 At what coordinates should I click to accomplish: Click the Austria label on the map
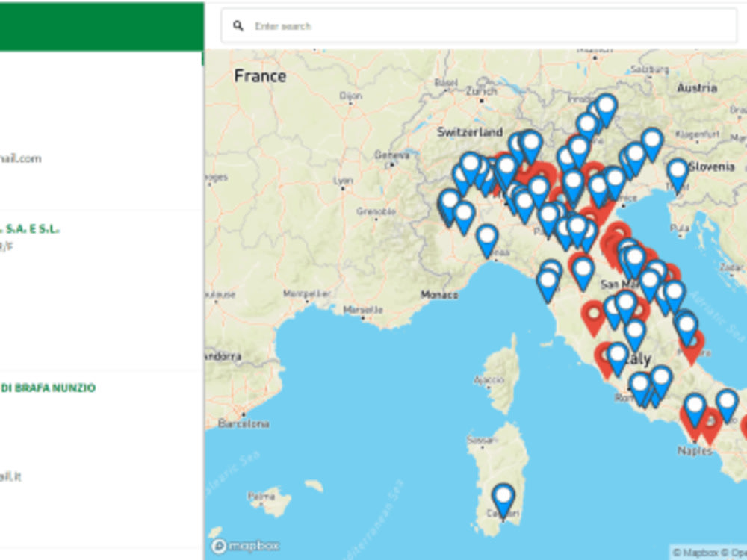[x=697, y=87]
